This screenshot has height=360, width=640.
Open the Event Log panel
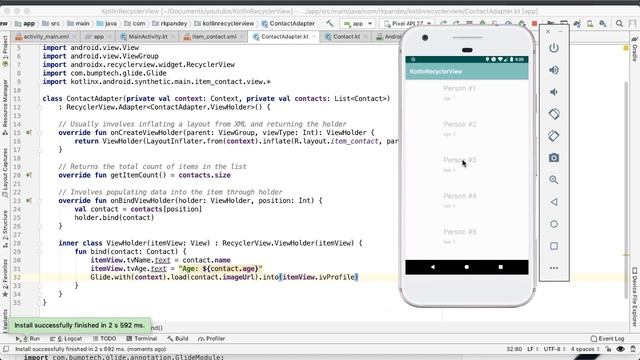pyautogui.click(x=607, y=338)
